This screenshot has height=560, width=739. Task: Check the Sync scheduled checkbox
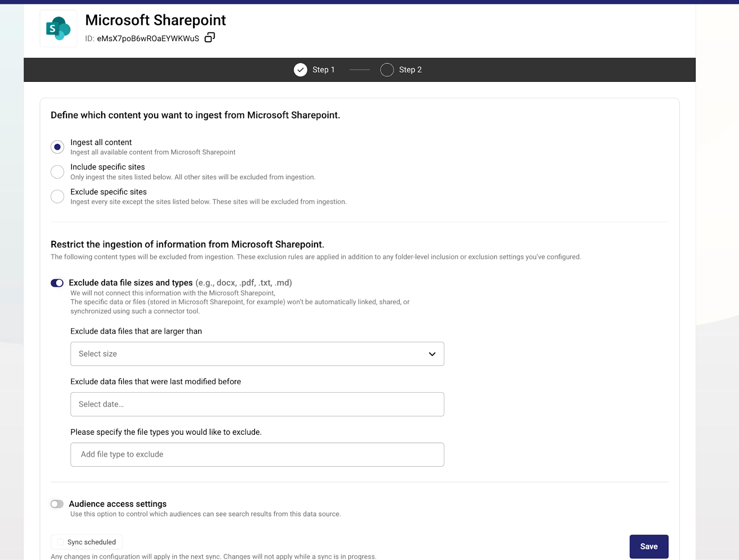(x=61, y=542)
